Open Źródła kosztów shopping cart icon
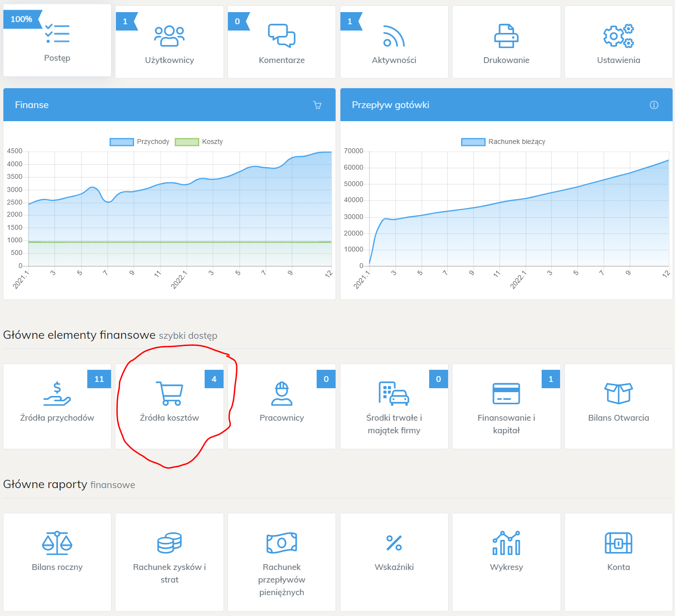The height and width of the screenshot is (616, 675). pos(169,394)
